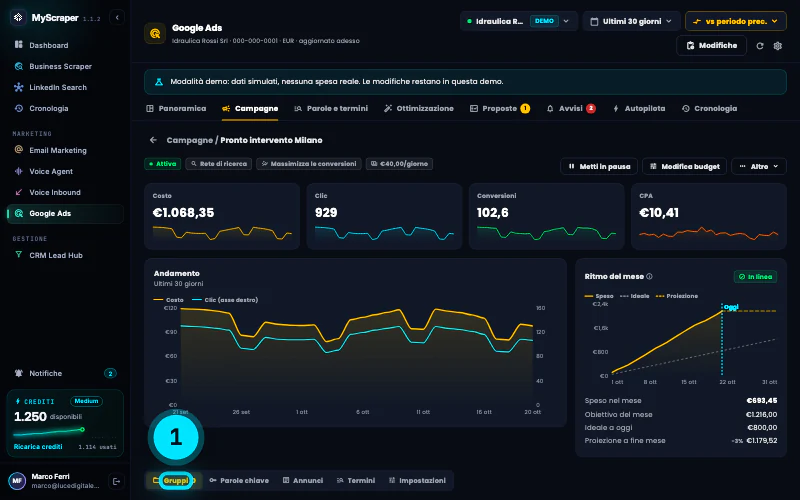Screen dimensions: 800x500
Task: Switch to the Panoramica tab
Action: click(x=176, y=108)
